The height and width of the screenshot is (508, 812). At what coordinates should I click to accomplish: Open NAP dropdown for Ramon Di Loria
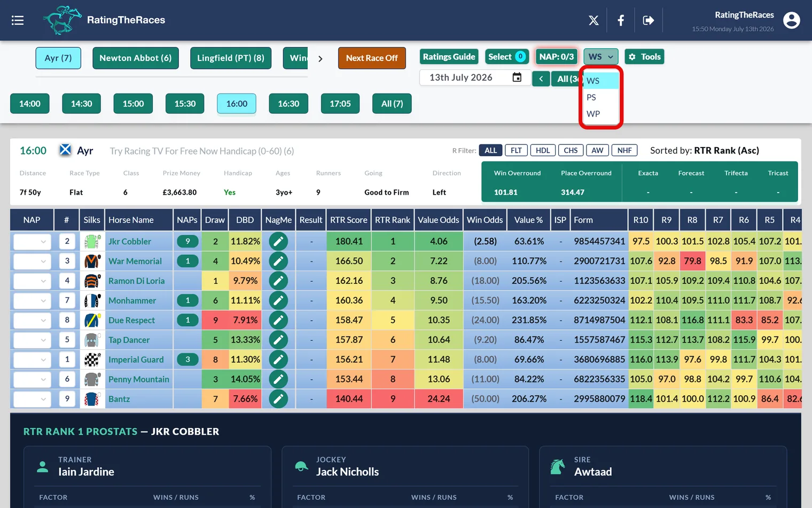point(32,281)
